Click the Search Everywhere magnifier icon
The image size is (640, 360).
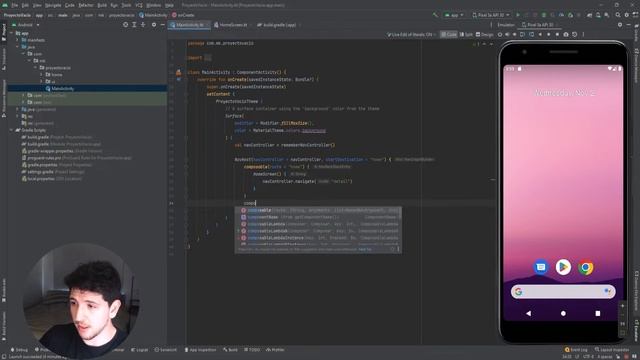618,15
